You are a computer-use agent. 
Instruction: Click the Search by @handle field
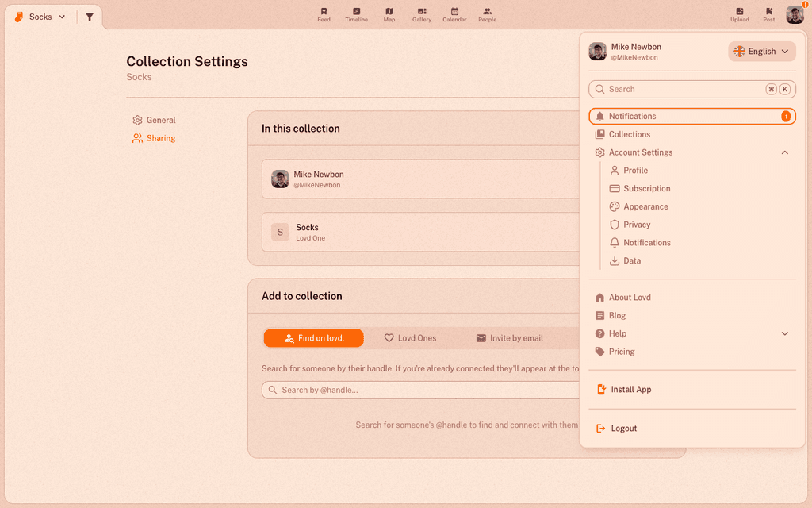pyautogui.click(x=420, y=391)
